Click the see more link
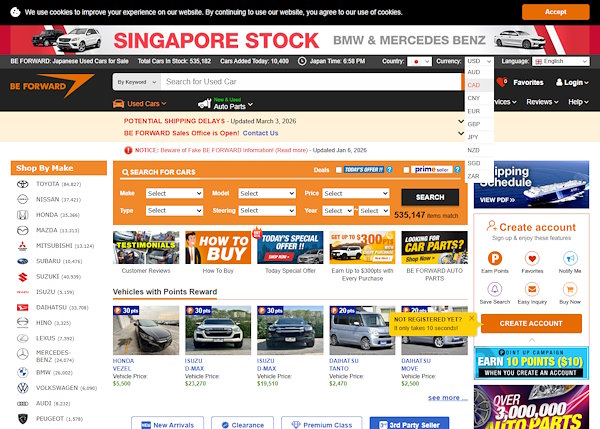Viewport: 600px width, 429px height. (x=447, y=398)
